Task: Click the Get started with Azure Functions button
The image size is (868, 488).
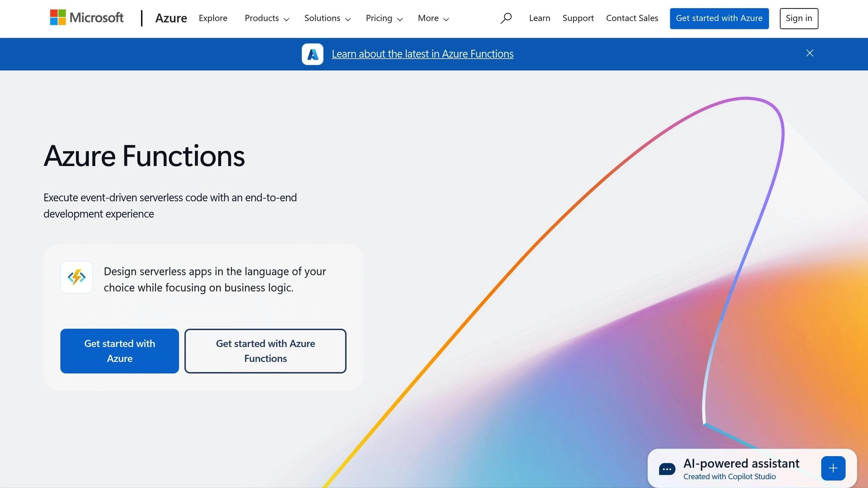Action: tap(265, 351)
